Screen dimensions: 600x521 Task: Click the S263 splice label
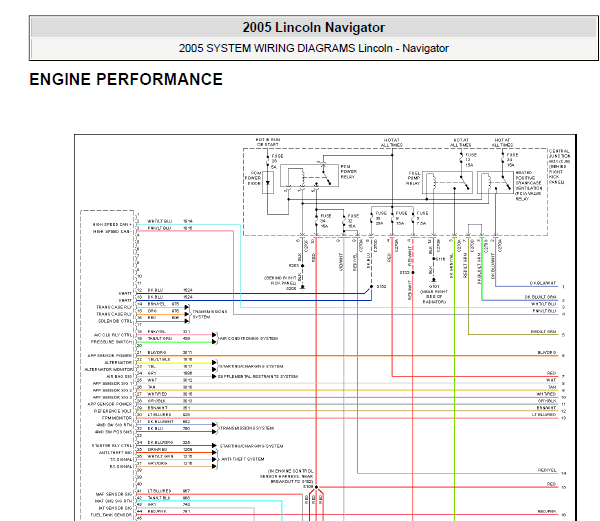coord(293,265)
